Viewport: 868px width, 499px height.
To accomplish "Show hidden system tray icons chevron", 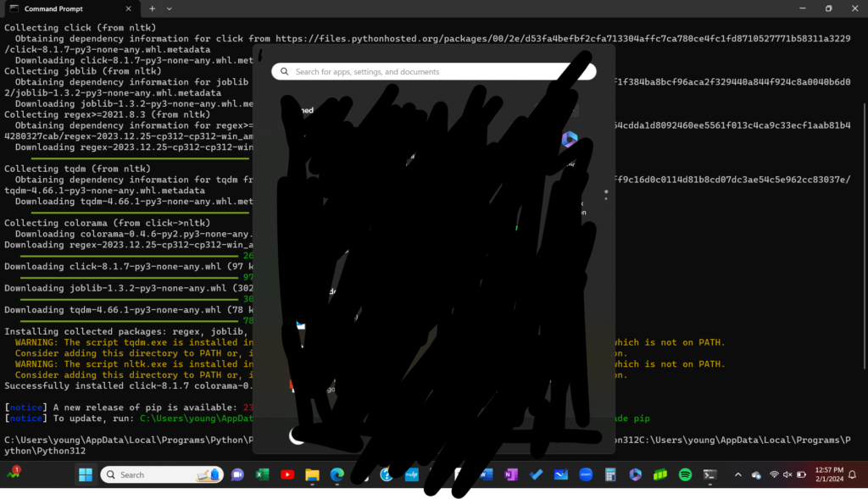I will [737, 474].
